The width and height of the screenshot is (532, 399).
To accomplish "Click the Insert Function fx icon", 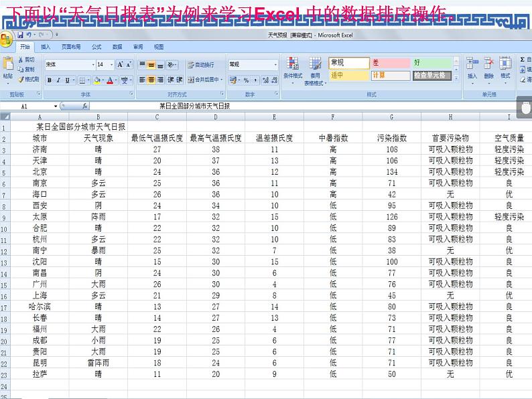I will (85, 106).
